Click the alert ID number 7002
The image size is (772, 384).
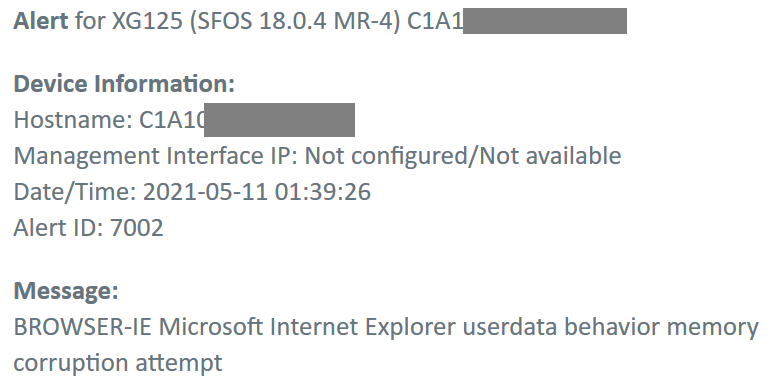point(136,228)
